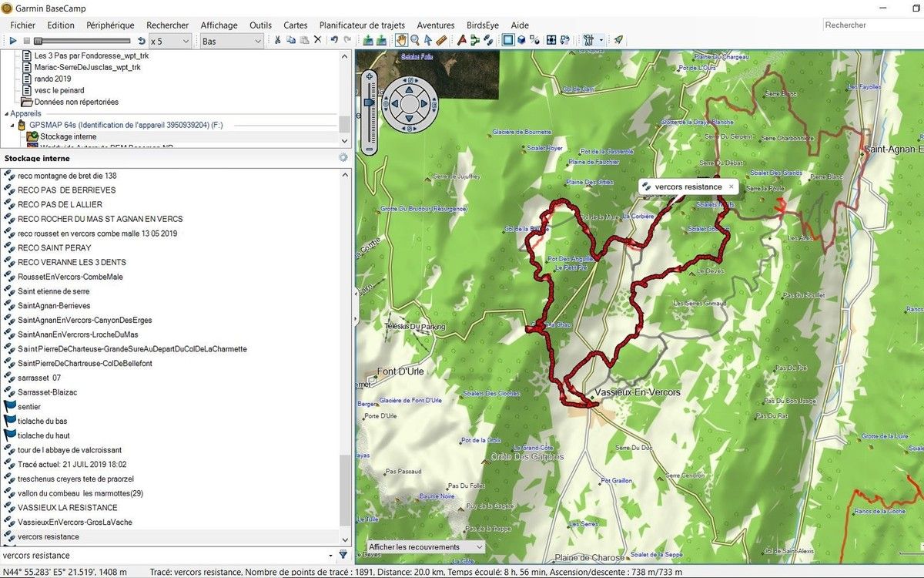Image resolution: width=924 pixels, height=578 pixels.
Task: Click the Receive from device icon
Action: tap(381, 40)
